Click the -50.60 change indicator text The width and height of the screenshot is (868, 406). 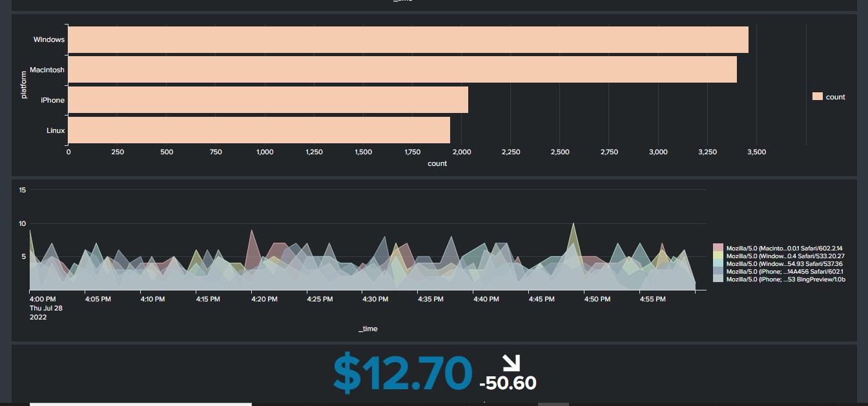[508, 383]
